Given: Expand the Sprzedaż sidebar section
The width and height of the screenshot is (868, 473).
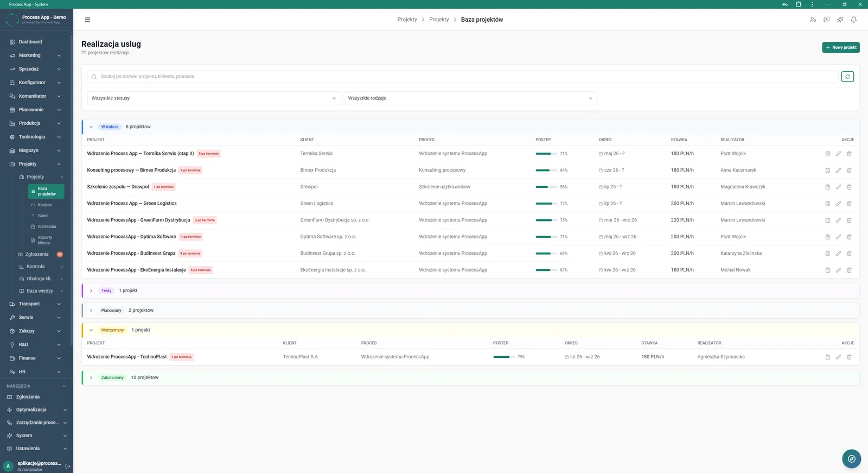Looking at the screenshot, I should coord(35,69).
